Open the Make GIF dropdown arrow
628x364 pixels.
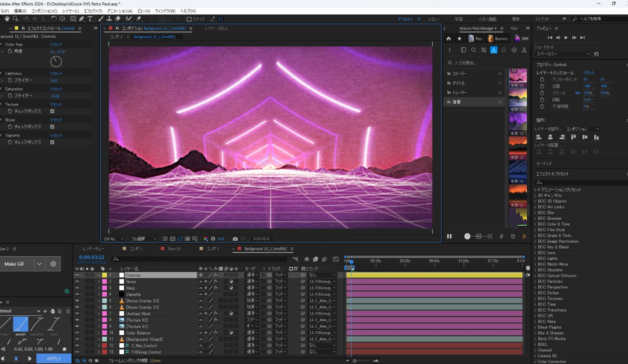tap(39, 264)
